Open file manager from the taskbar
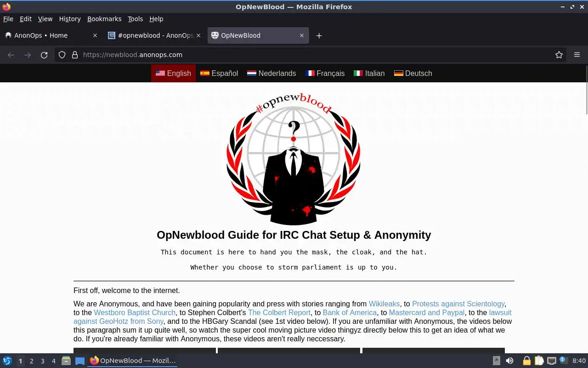The height and width of the screenshot is (368, 588). 66,361
